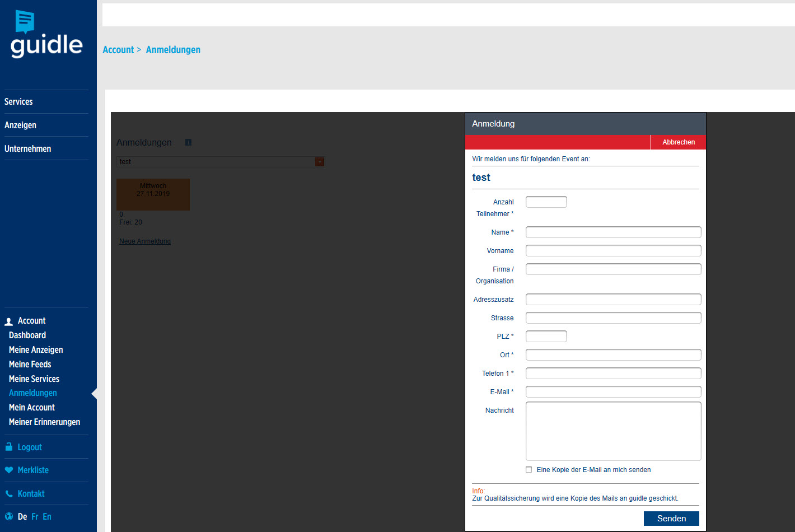The width and height of the screenshot is (795, 532).
Task: Click into the Nachricht text area
Action: 614,431
